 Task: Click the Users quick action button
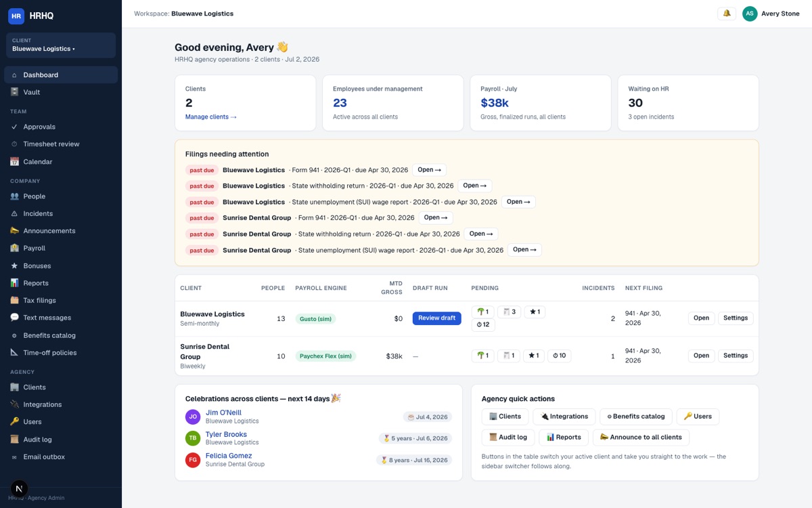698,417
